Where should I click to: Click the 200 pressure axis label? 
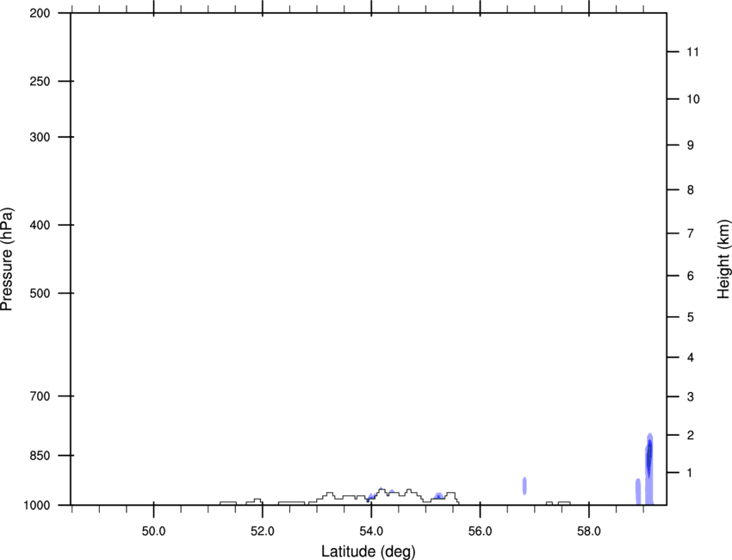click(40, 13)
